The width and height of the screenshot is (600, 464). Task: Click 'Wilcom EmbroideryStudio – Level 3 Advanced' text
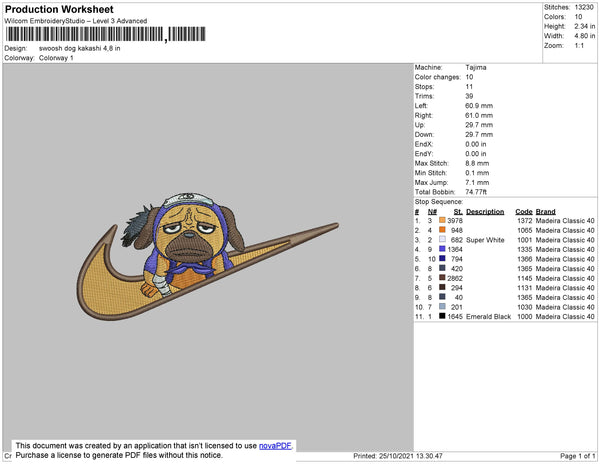[x=76, y=21]
